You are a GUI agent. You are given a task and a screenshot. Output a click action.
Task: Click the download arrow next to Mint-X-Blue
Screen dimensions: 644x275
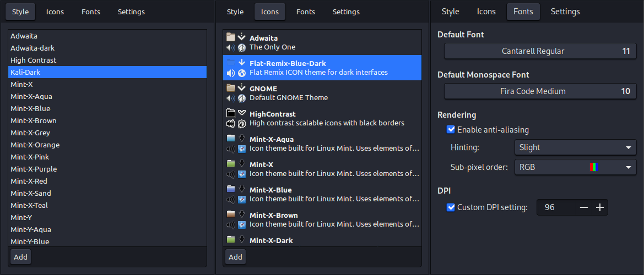point(241,189)
